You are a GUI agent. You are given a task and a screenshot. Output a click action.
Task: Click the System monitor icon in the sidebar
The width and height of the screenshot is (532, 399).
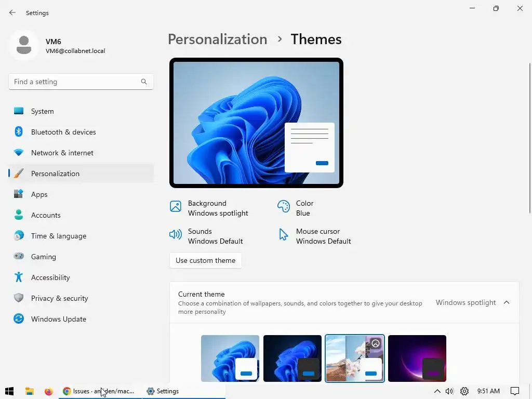coord(19,111)
